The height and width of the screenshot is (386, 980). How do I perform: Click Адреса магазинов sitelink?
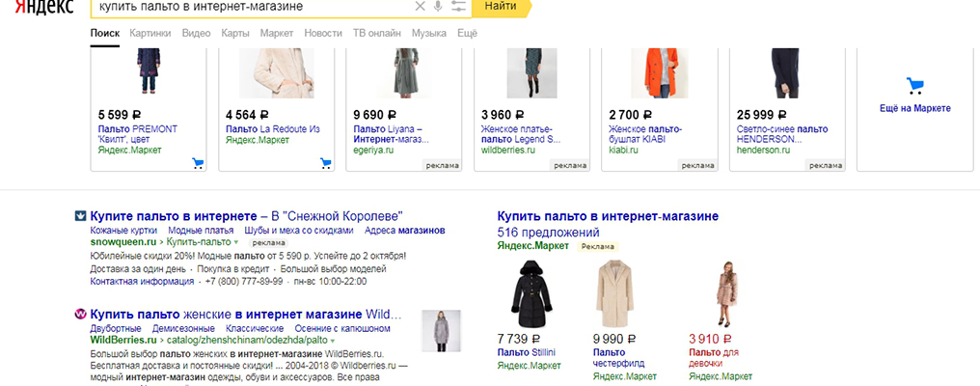pos(404,231)
